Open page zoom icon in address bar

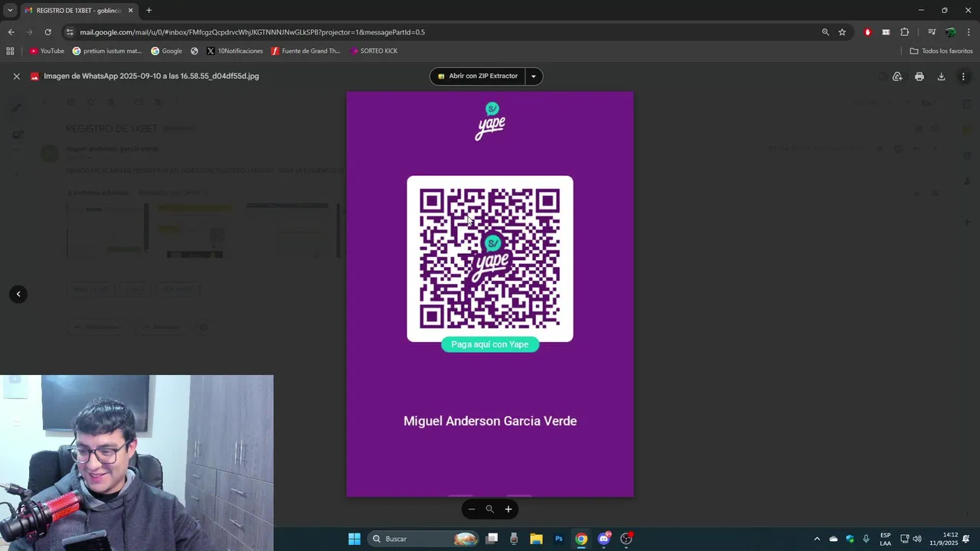(x=825, y=32)
